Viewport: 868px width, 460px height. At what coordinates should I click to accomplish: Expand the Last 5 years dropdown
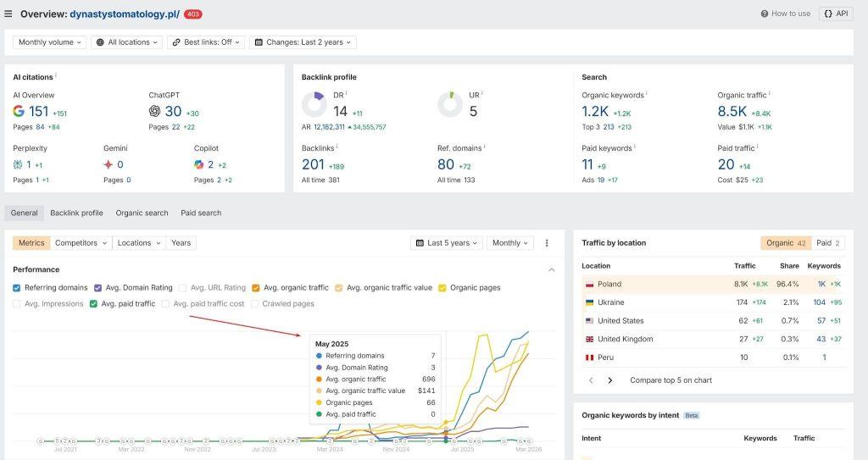point(447,243)
